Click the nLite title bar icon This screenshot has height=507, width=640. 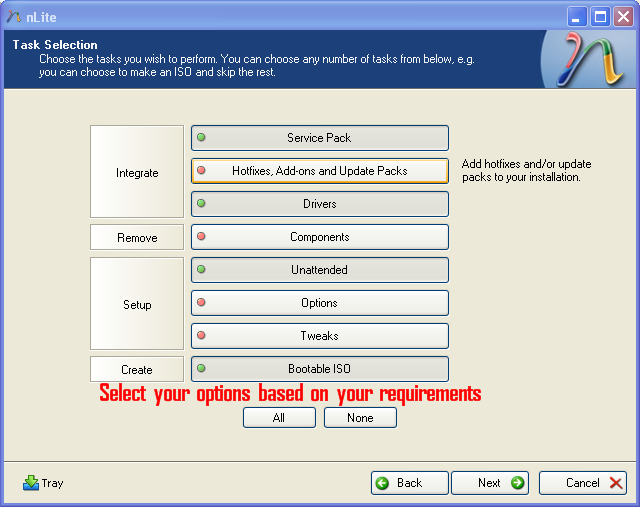pos(14,17)
